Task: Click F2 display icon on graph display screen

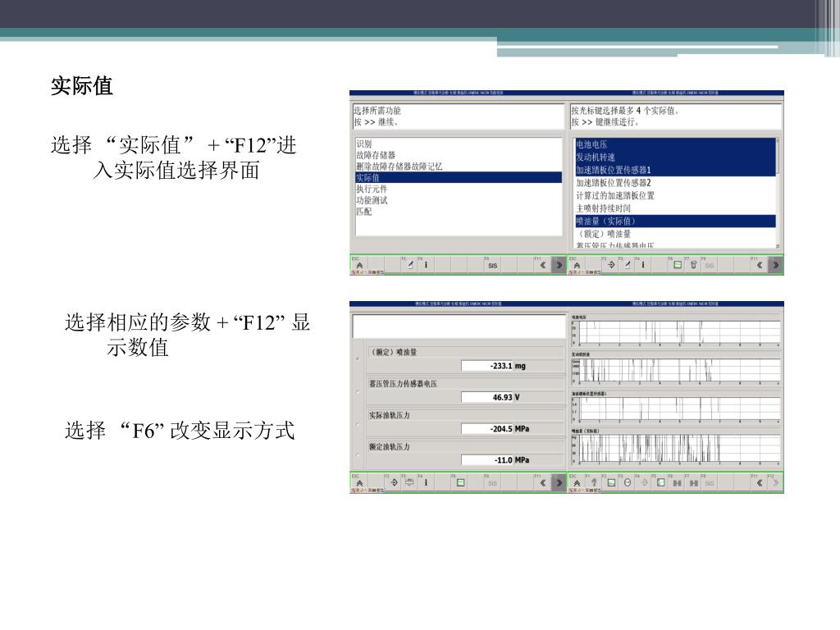Action: point(610,482)
